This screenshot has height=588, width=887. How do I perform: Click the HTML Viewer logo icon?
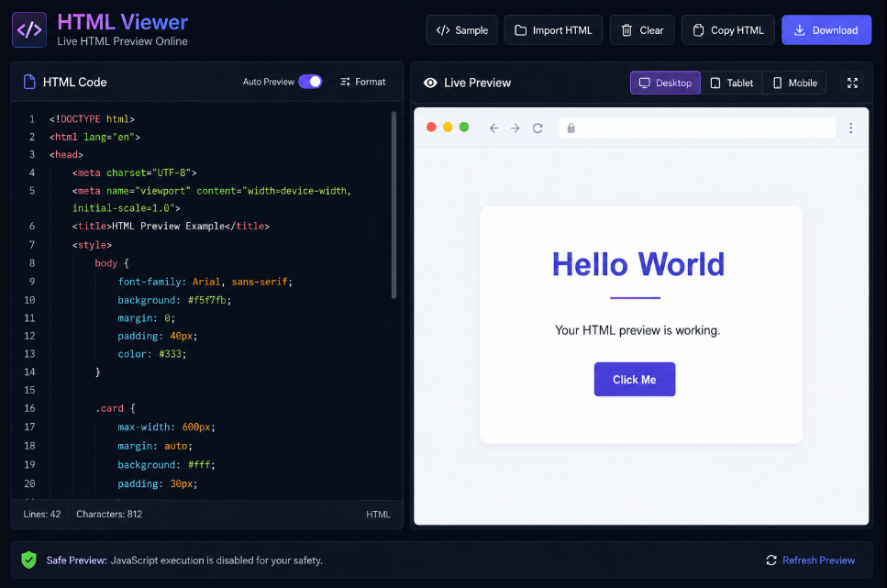point(28,30)
